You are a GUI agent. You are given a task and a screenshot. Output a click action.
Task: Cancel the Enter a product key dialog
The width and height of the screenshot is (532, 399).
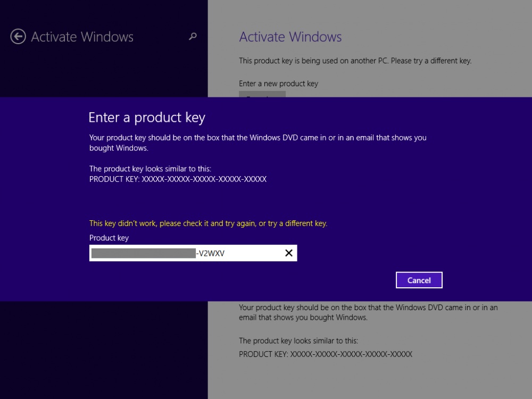[x=419, y=280]
